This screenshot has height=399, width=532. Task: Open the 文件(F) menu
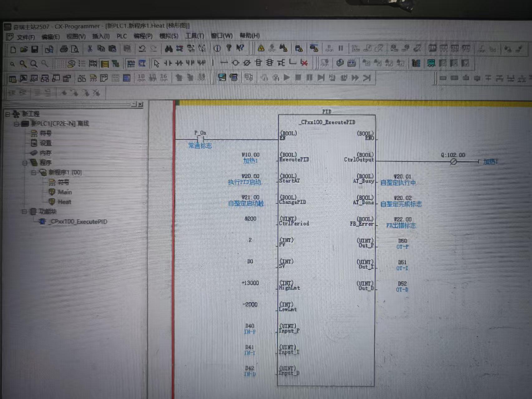[x=26, y=37]
